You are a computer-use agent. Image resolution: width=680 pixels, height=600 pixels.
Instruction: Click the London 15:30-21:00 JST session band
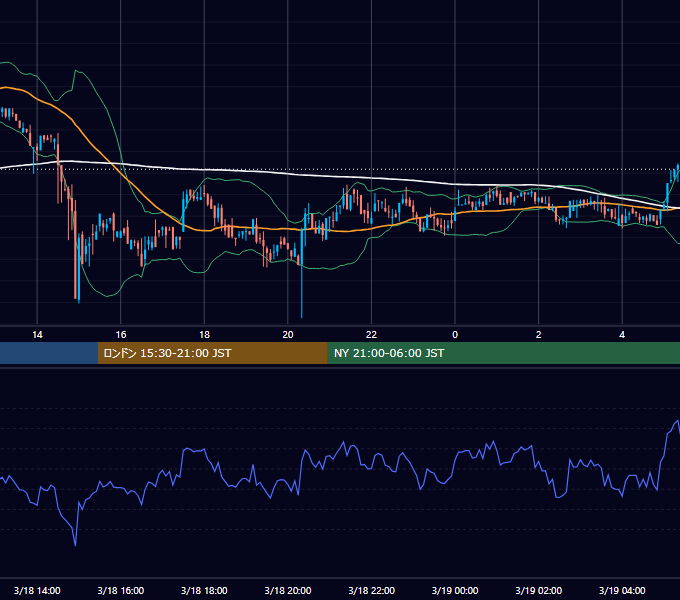(212, 353)
